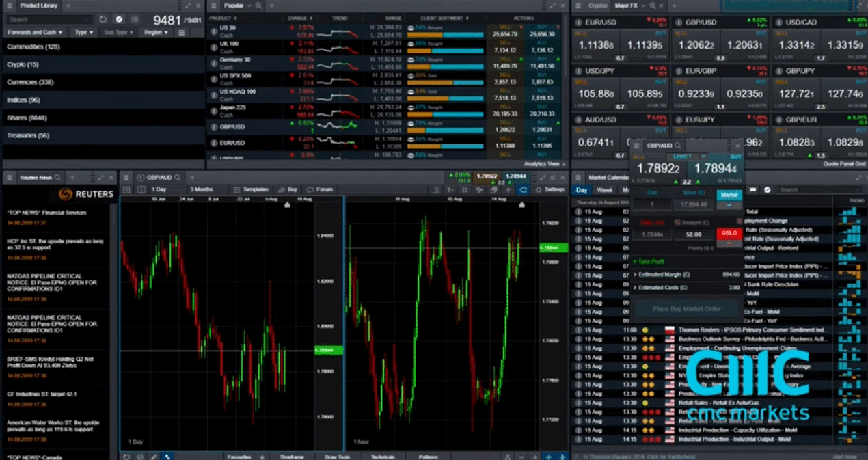The height and width of the screenshot is (460, 868).
Task: Click the refresh icon in the Product Library panel
Action: pos(103,19)
